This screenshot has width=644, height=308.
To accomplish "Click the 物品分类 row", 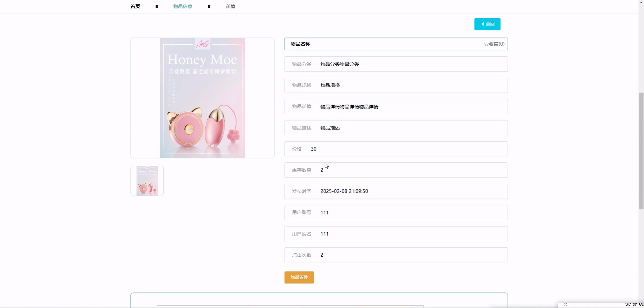I will point(396,64).
